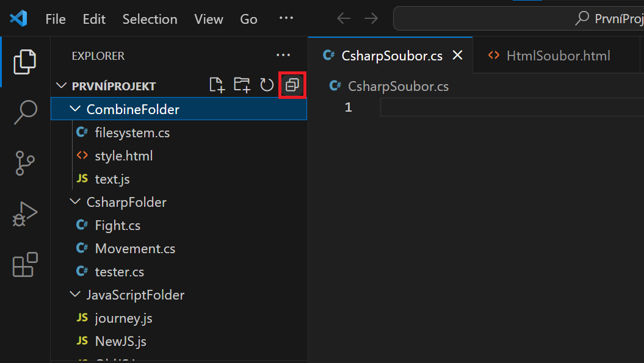The height and width of the screenshot is (363, 644).
Task: Collapse the CombineFolder tree item
Action: coord(74,109)
